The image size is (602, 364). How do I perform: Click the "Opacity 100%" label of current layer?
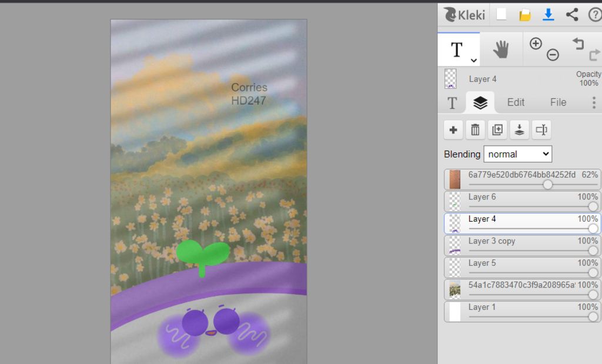click(x=588, y=78)
